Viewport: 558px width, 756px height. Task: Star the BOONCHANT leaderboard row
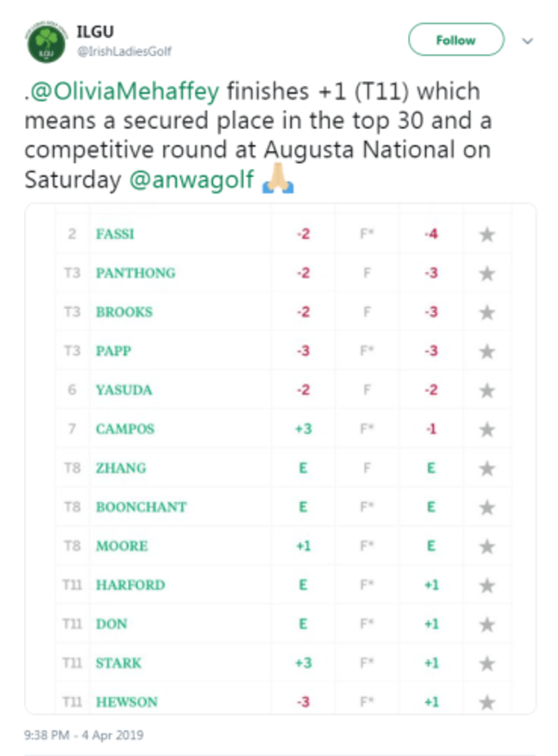[487, 507]
